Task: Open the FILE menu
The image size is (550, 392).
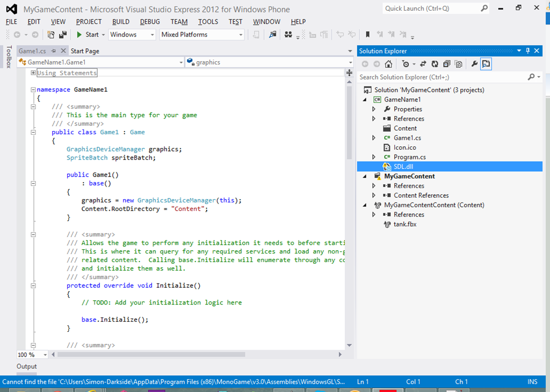Action: [11, 21]
